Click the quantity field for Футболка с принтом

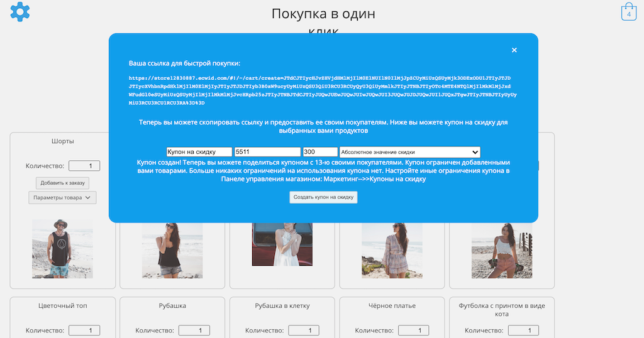click(523, 330)
